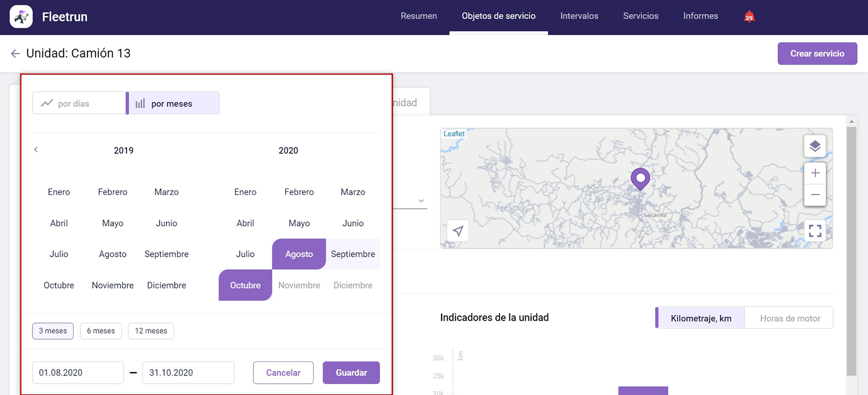Center map with the location arrow icon

(x=458, y=231)
